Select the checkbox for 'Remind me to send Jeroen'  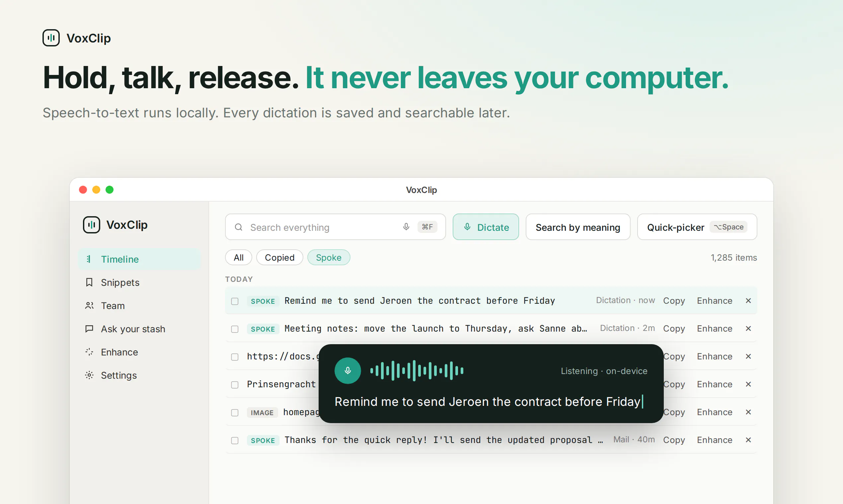coord(235,301)
